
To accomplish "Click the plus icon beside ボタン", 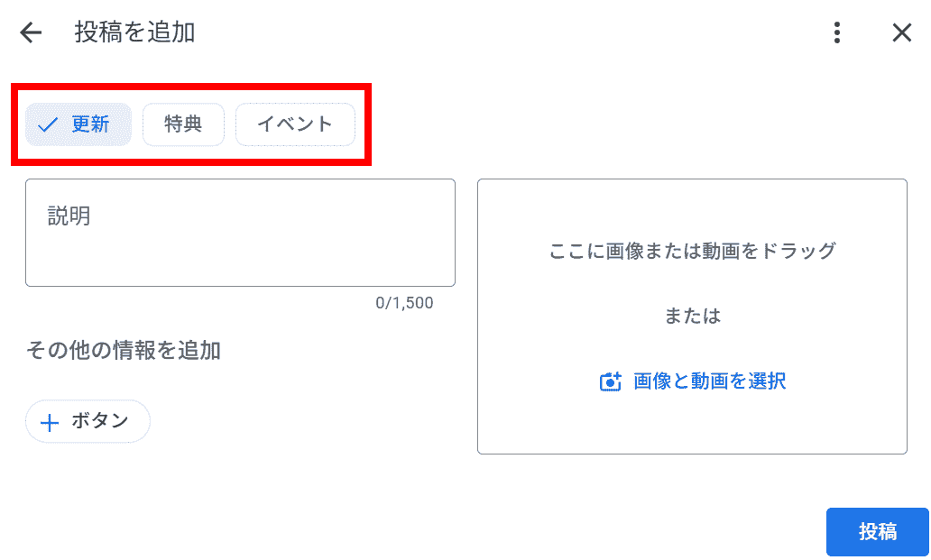I will 51,422.
